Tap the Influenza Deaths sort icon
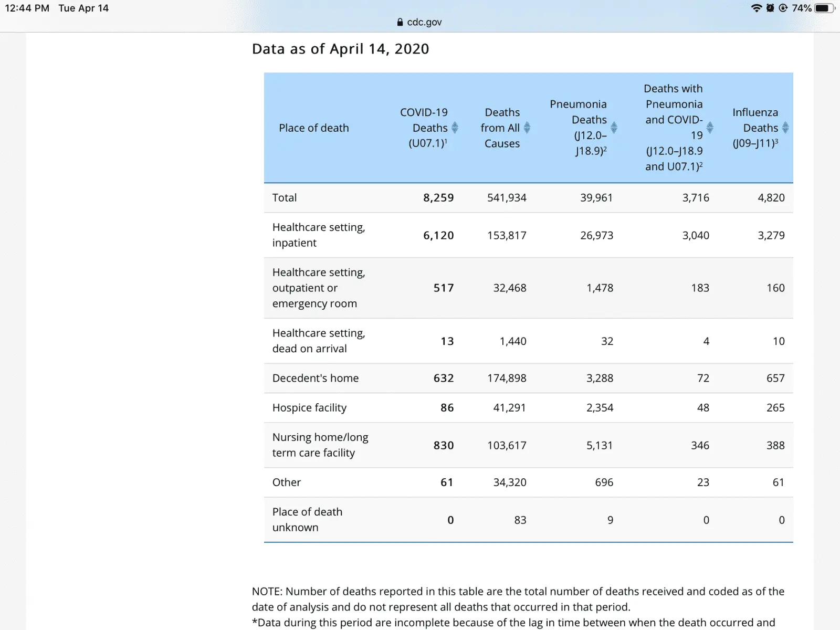This screenshot has height=630, width=840. coord(785,128)
